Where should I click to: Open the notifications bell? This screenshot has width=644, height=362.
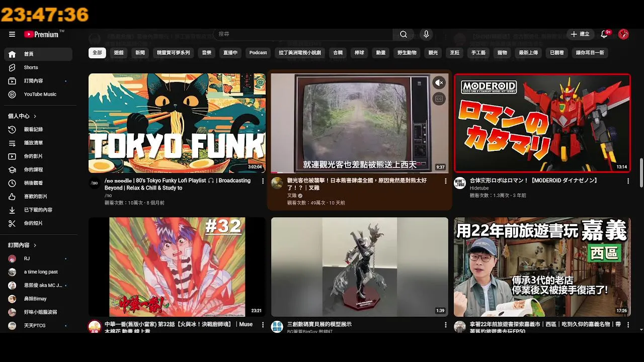(x=604, y=34)
